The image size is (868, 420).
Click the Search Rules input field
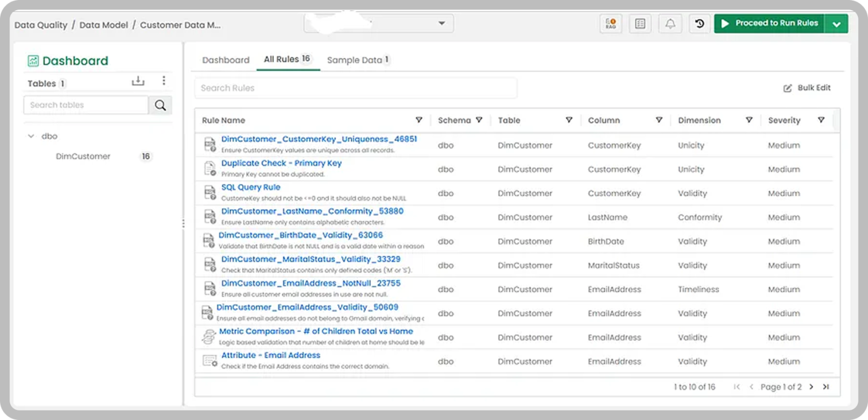click(356, 88)
